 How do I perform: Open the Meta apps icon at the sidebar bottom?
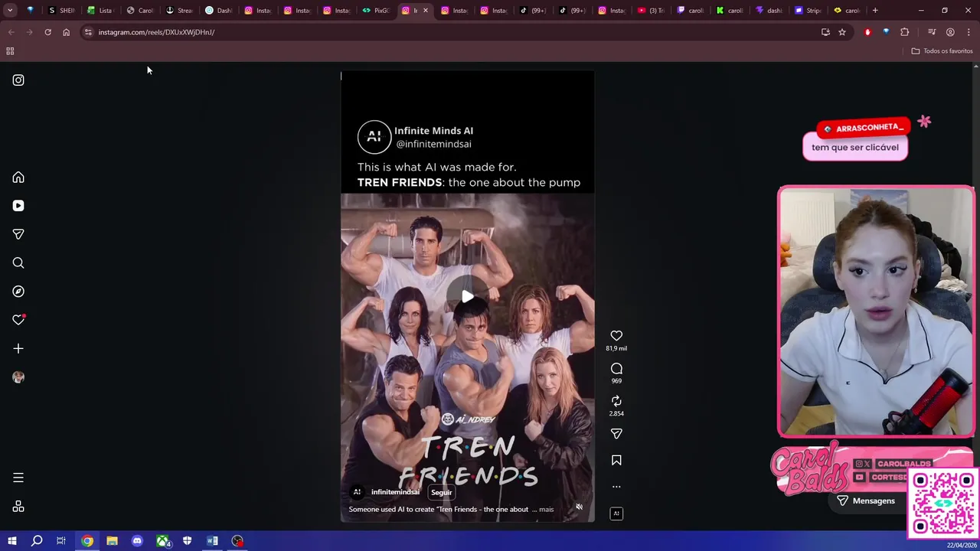click(x=18, y=507)
